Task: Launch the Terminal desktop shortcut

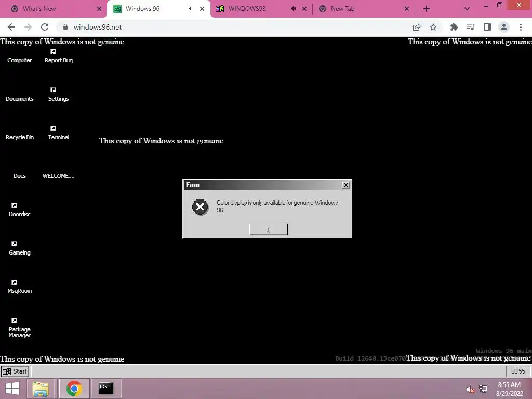Action: click(58, 134)
